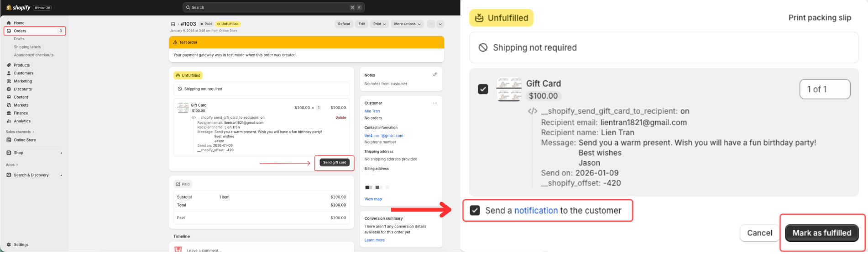Screen dimensions: 868x254
Task: Click the Online Store channel icon
Action: (x=9, y=140)
